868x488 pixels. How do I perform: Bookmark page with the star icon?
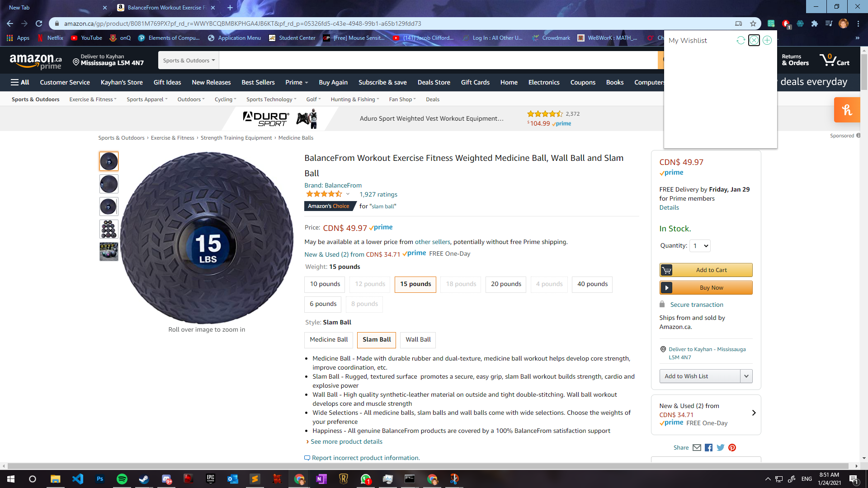(x=753, y=23)
